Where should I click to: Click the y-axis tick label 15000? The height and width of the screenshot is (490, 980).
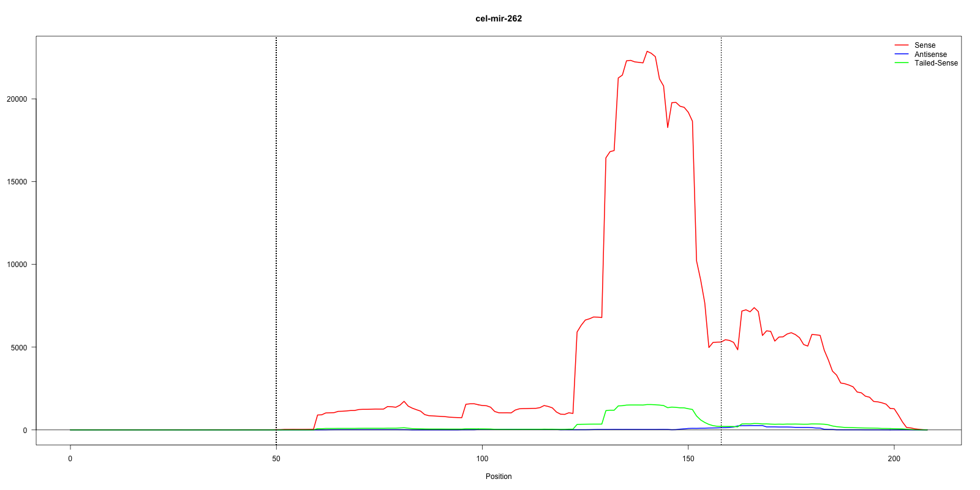17,182
